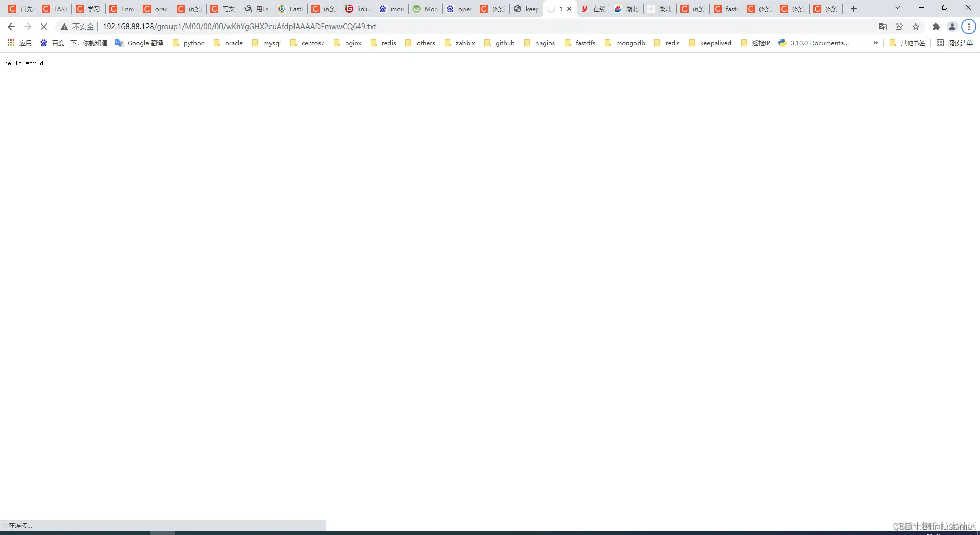Viewport: 980px width, 535px height.
Task: Open the 百度一下，你就知道 bookmark
Action: pyautogui.click(x=73, y=43)
